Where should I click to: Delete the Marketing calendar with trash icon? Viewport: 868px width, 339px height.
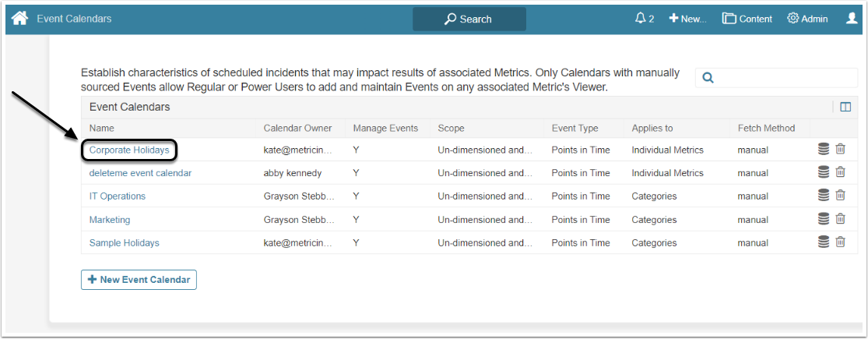[x=841, y=219]
